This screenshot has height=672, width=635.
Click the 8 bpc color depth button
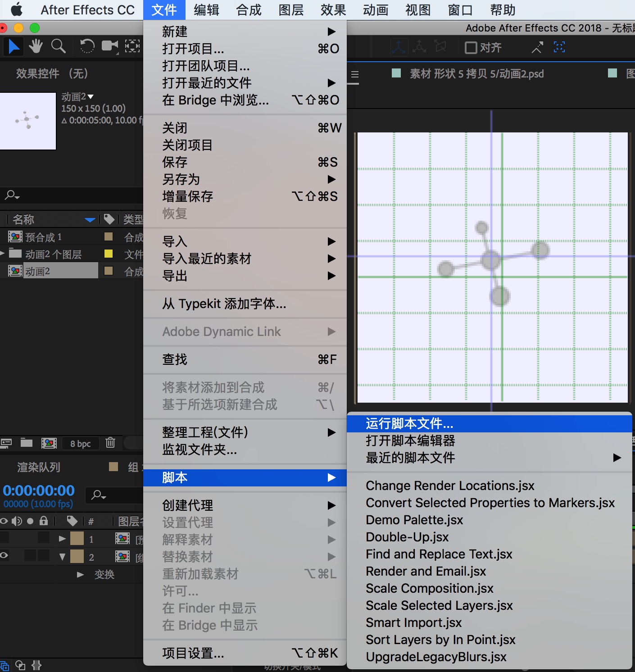click(81, 444)
